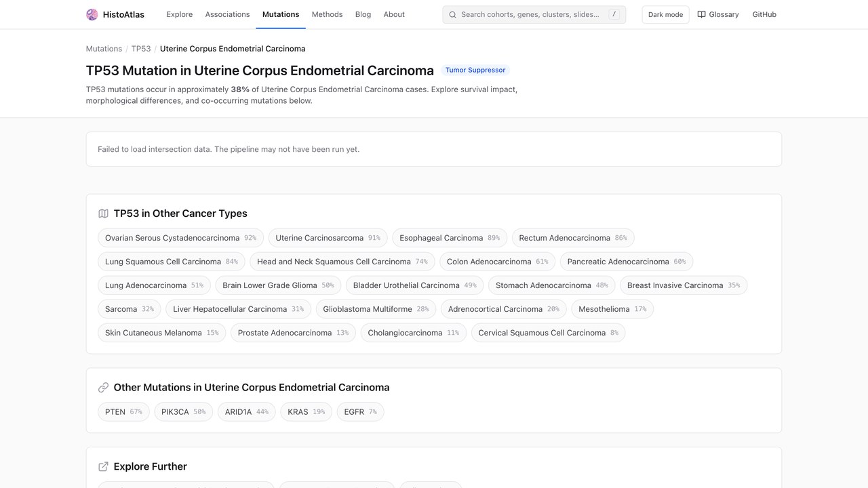The height and width of the screenshot is (488, 868).
Task: Open Uterine Carcinosarcoma 91% chip
Action: coord(328,238)
